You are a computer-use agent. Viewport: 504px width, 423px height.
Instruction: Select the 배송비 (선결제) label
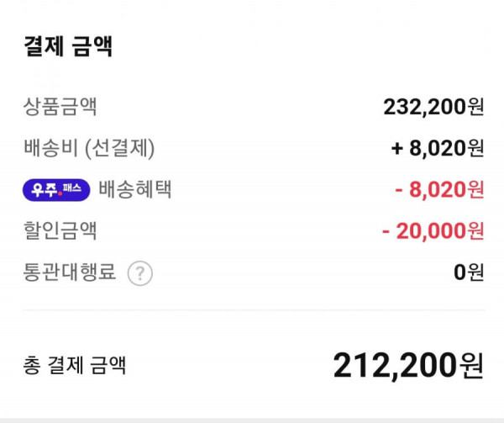89,148
